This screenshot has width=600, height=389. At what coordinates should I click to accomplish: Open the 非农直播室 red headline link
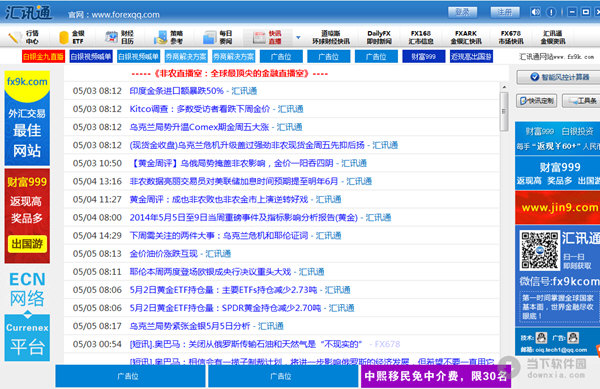[x=230, y=73]
